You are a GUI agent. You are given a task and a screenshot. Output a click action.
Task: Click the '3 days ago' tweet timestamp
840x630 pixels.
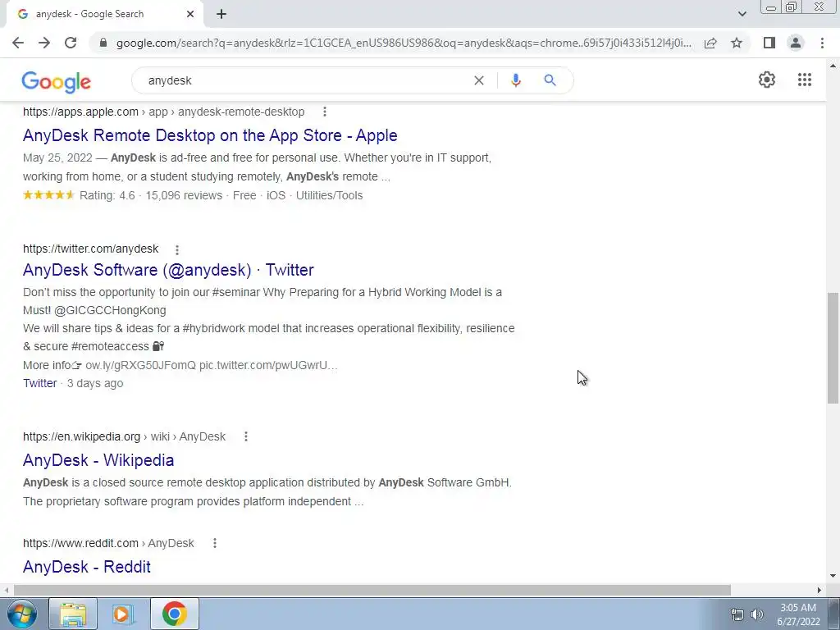click(95, 384)
